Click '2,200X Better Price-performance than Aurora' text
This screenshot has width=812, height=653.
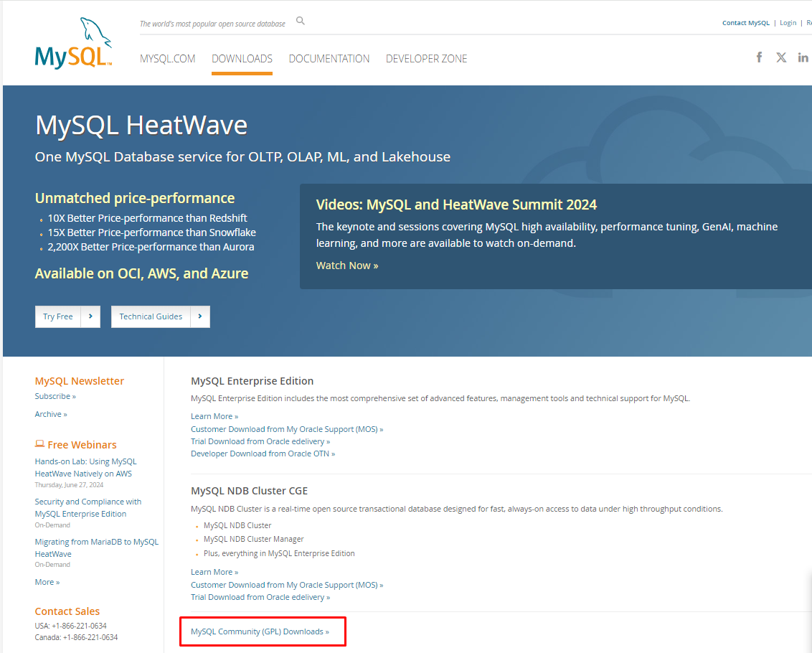(x=151, y=247)
